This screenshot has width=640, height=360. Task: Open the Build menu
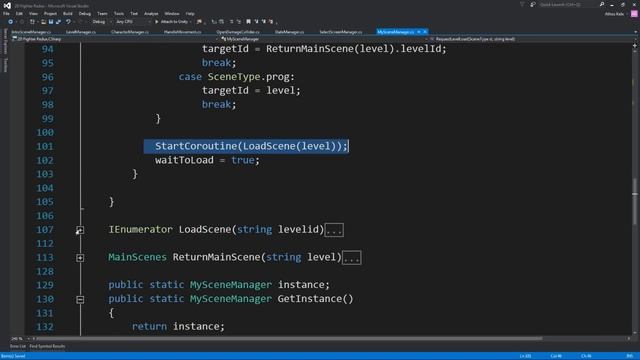click(x=68, y=13)
